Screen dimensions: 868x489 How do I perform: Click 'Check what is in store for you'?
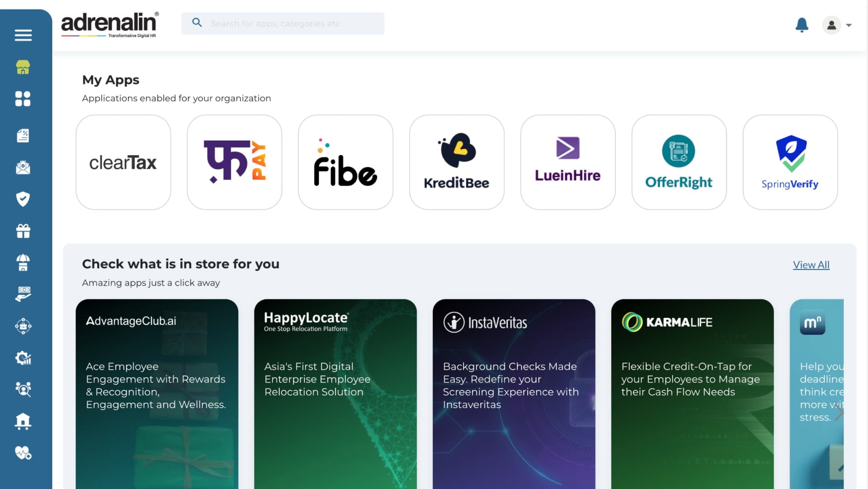pos(181,264)
